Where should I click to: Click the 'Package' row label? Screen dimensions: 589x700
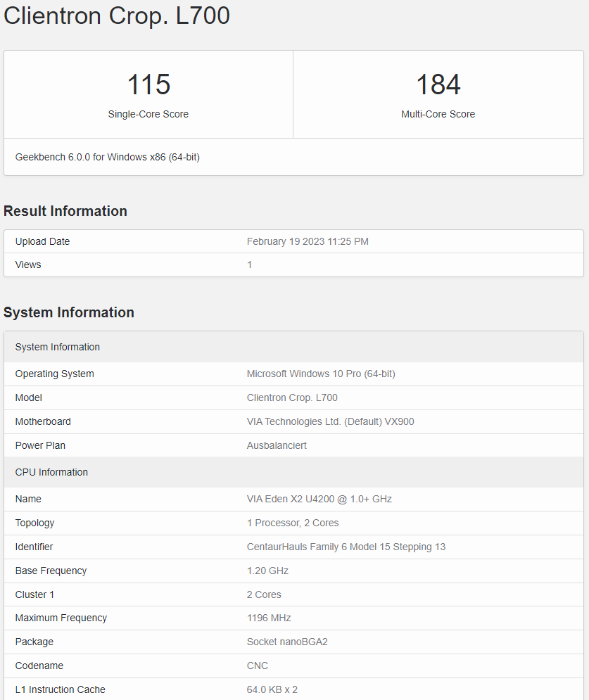pos(34,642)
